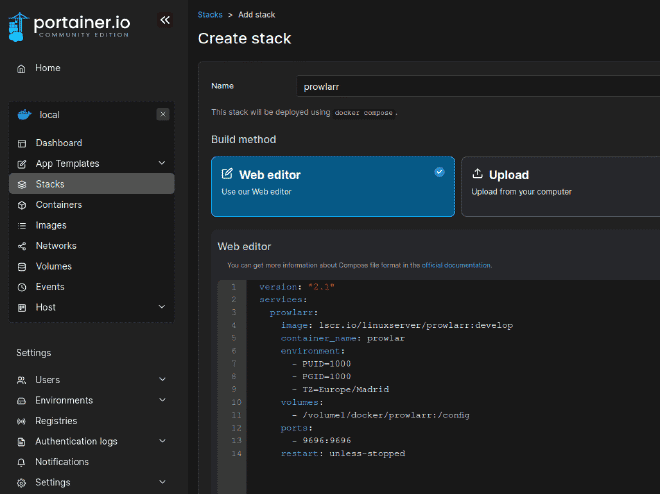This screenshot has width=660, height=494.
Task: Click the checkmark on the Web editor card
Action: tap(439, 172)
